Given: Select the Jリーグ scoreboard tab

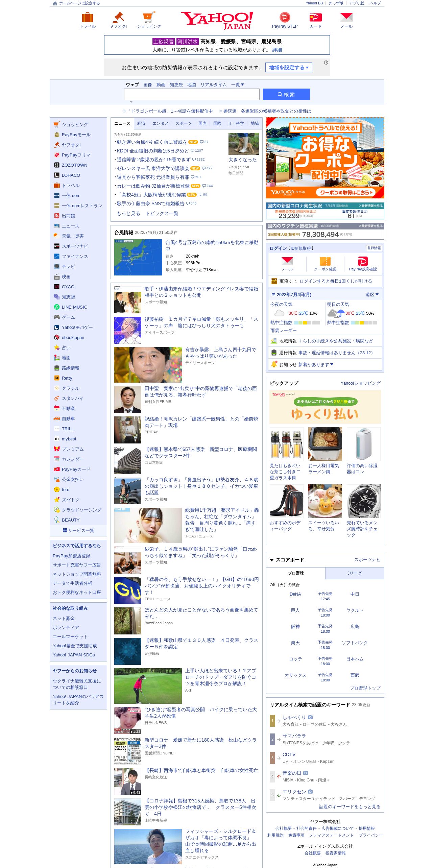Looking at the screenshot, I should pyautogui.click(x=355, y=573).
